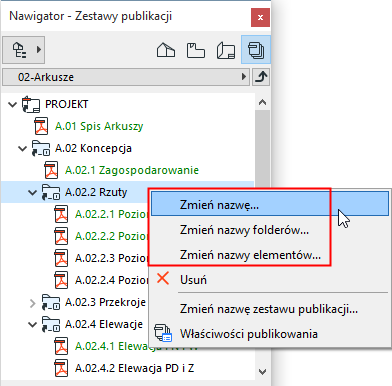
Task: Select the A.02.2.4 Poziom item
Action: pyautogui.click(x=111, y=280)
